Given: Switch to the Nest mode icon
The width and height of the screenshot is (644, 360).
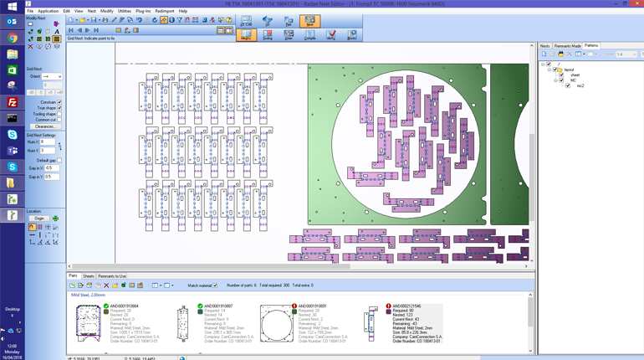Looking at the screenshot, I should point(309,21).
